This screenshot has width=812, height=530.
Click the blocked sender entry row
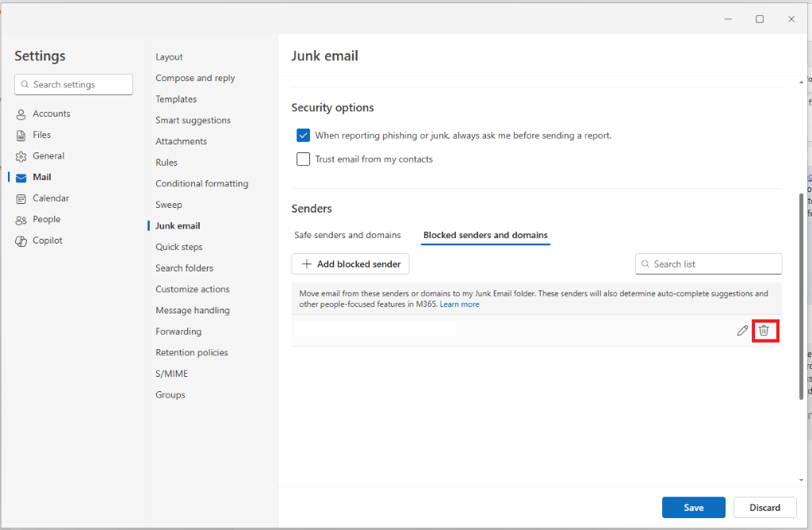pyautogui.click(x=536, y=331)
